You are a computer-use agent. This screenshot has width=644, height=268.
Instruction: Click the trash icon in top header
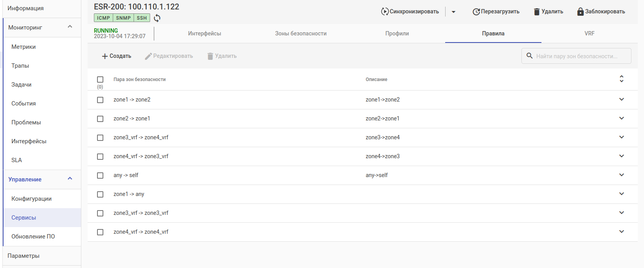coord(537,12)
